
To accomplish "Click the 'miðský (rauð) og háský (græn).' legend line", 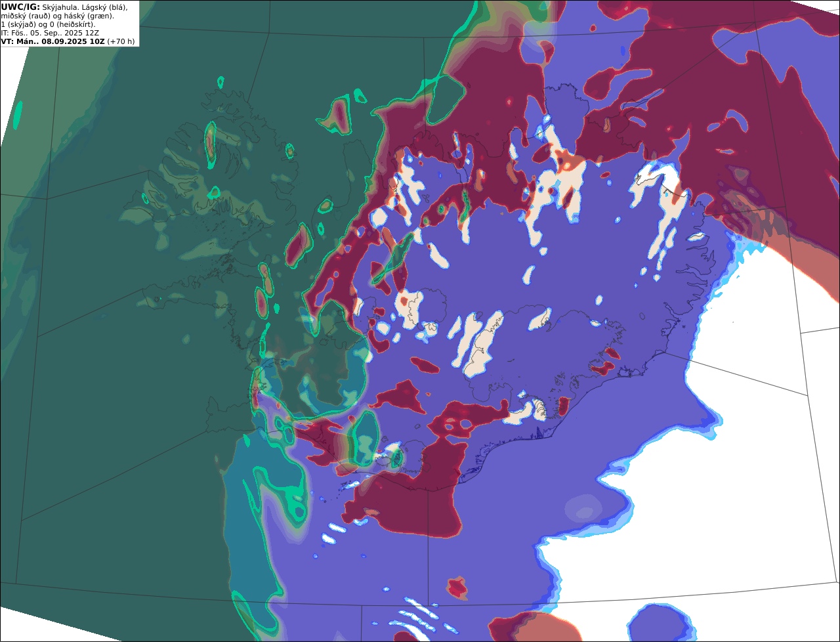I will click(57, 16).
